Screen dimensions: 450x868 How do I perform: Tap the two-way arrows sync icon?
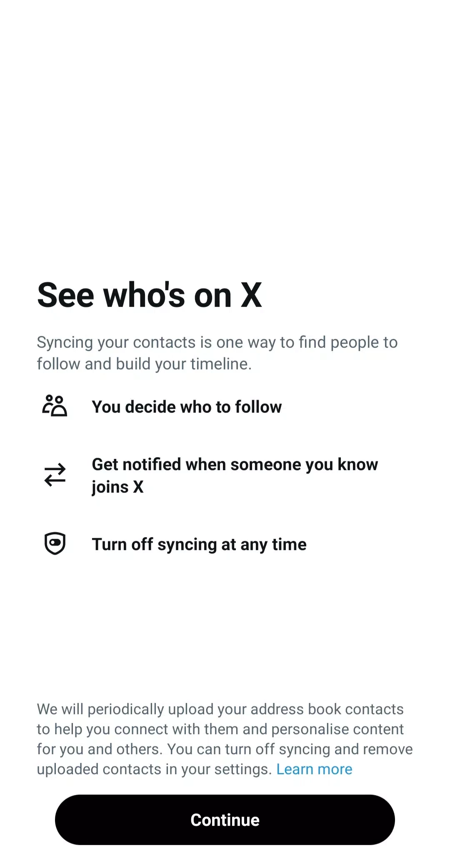click(x=55, y=475)
